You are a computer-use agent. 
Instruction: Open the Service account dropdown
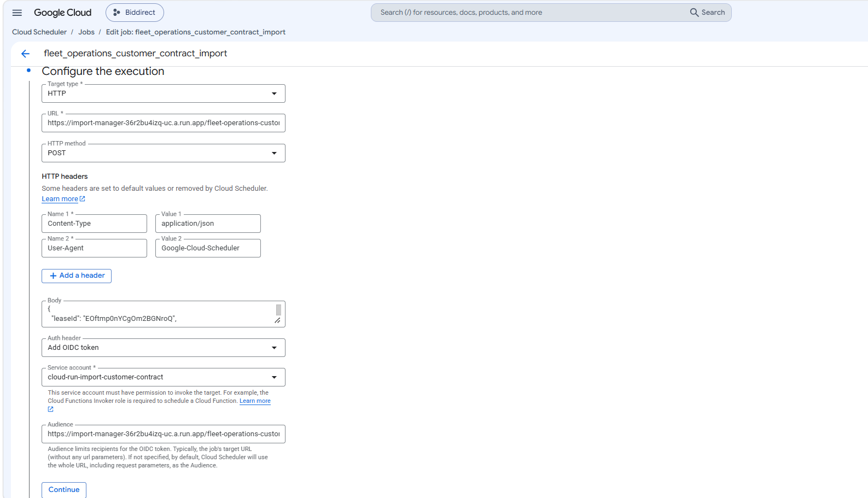coord(164,377)
